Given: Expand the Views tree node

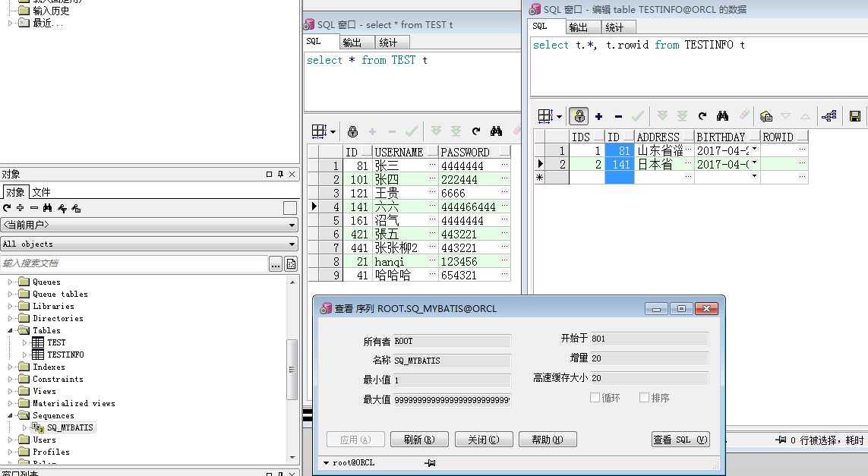Looking at the screenshot, I should coord(10,391).
